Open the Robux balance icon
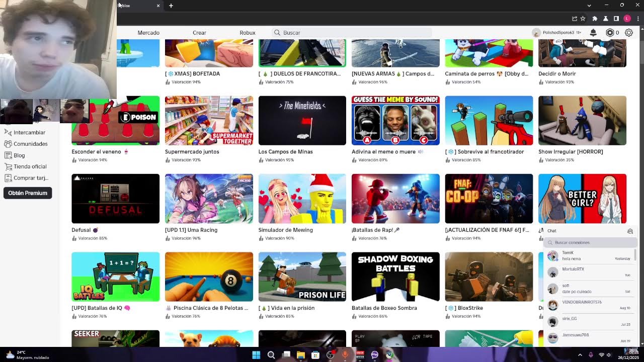 coord(610,33)
